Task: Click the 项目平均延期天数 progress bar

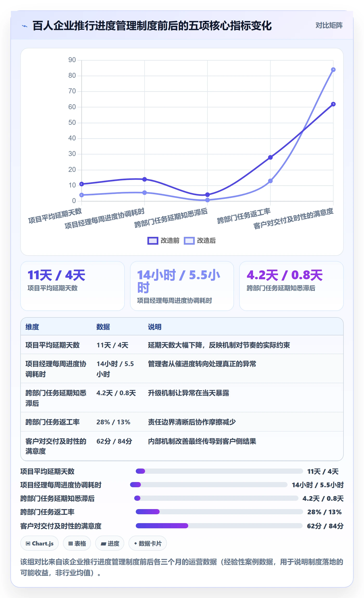Action: click(219, 471)
